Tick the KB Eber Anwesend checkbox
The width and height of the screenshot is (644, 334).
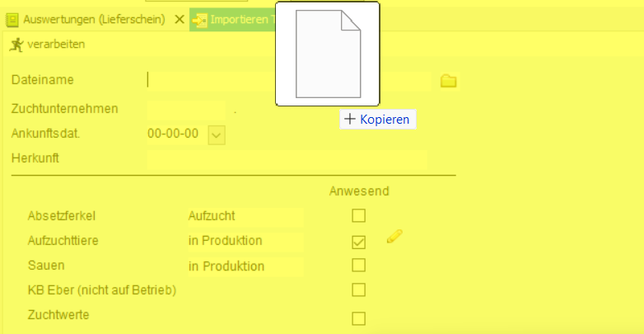click(x=358, y=290)
